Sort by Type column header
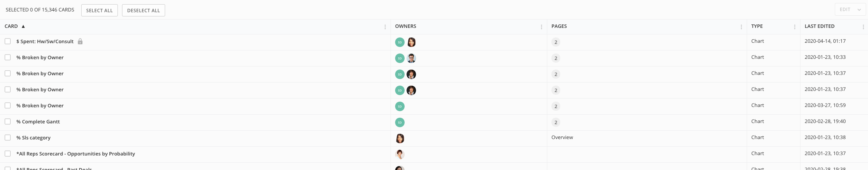This screenshot has height=170, width=868. (757, 26)
